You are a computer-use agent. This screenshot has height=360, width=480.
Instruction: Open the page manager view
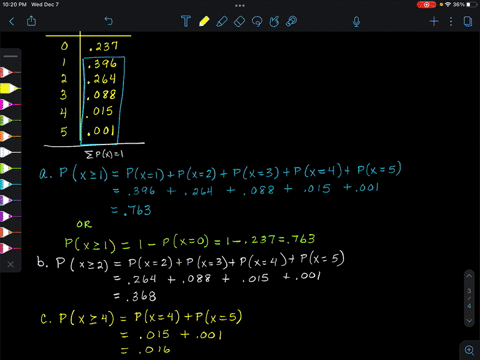[468, 22]
